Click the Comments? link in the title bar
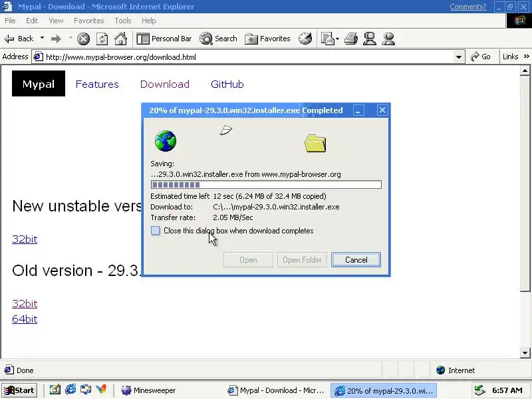Image resolution: width=532 pixels, height=399 pixels. click(x=468, y=7)
